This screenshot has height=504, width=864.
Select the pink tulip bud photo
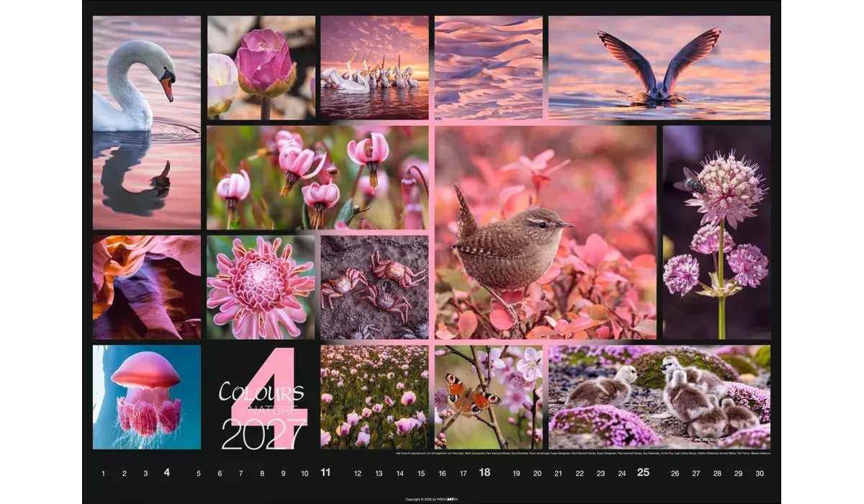click(261, 68)
